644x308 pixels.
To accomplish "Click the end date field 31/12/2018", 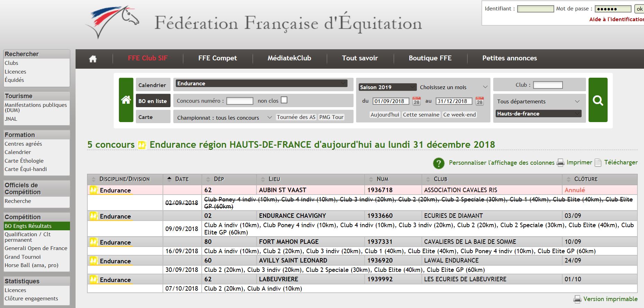I will pyautogui.click(x=454, y=101).
